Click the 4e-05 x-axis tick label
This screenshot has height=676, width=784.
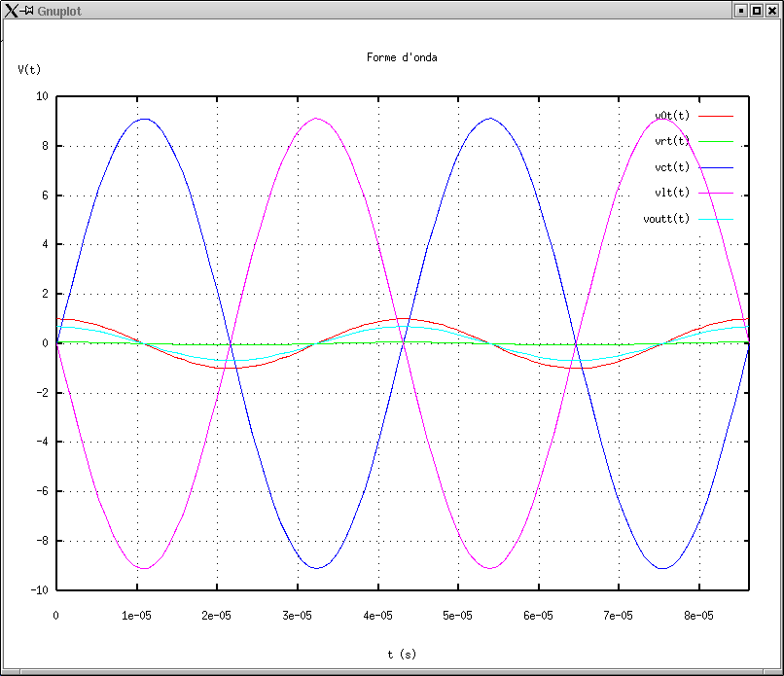tap(377, 616)
